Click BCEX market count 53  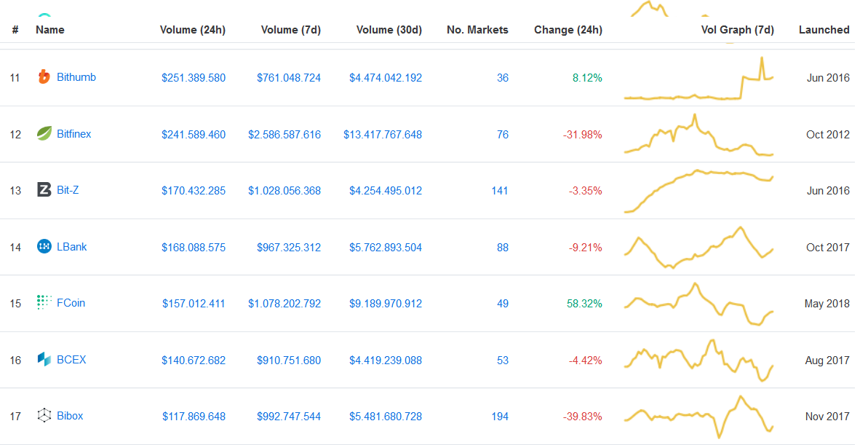pyautogui.click(x=503, y=361)
